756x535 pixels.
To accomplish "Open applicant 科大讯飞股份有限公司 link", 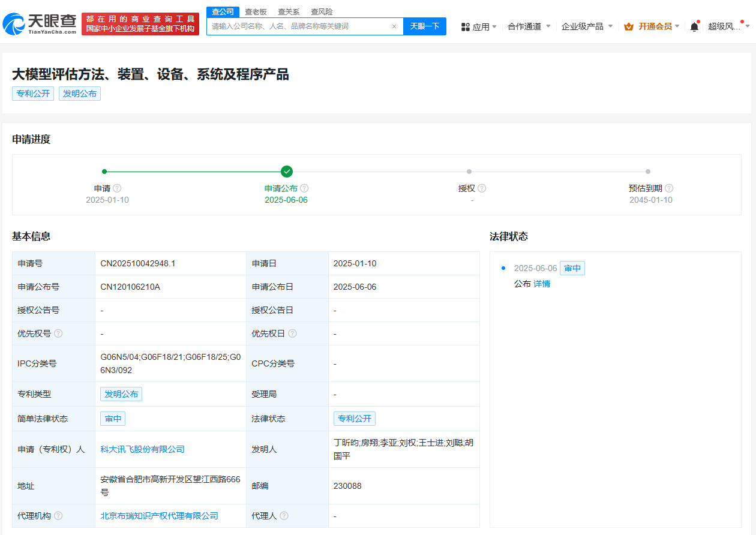I will [142, 449].
